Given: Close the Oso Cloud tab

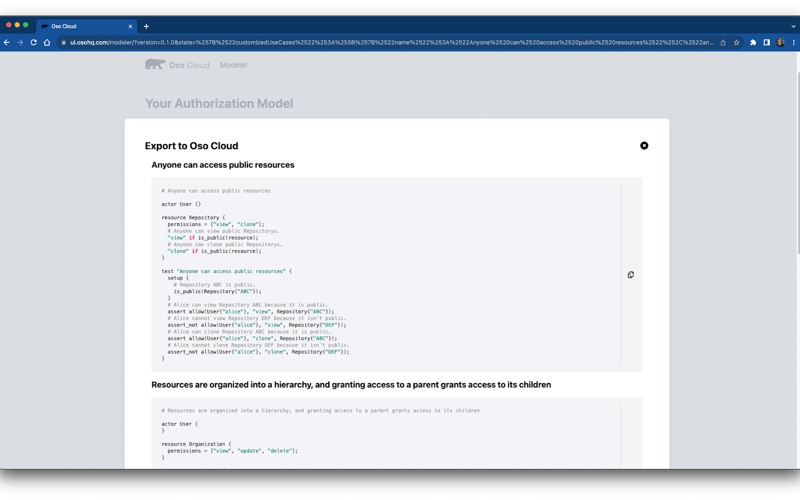Looking at the screenshot, I should [130, 27].
